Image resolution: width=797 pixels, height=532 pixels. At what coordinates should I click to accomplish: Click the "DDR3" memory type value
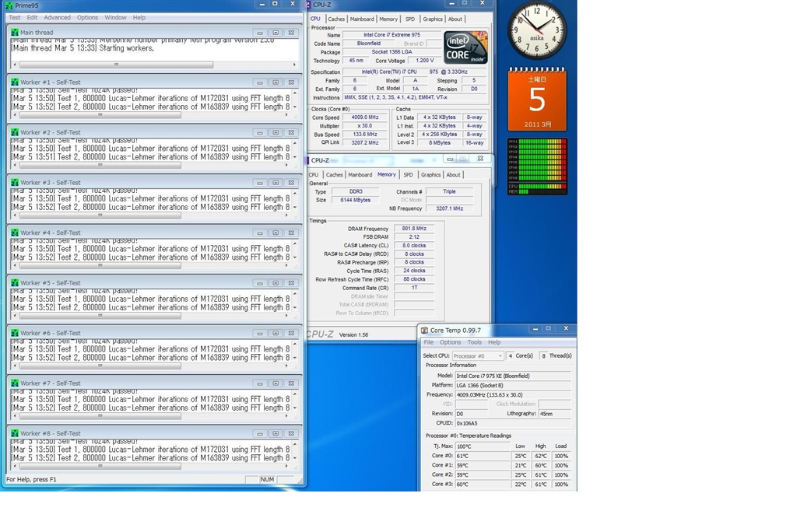click(356, 191)
